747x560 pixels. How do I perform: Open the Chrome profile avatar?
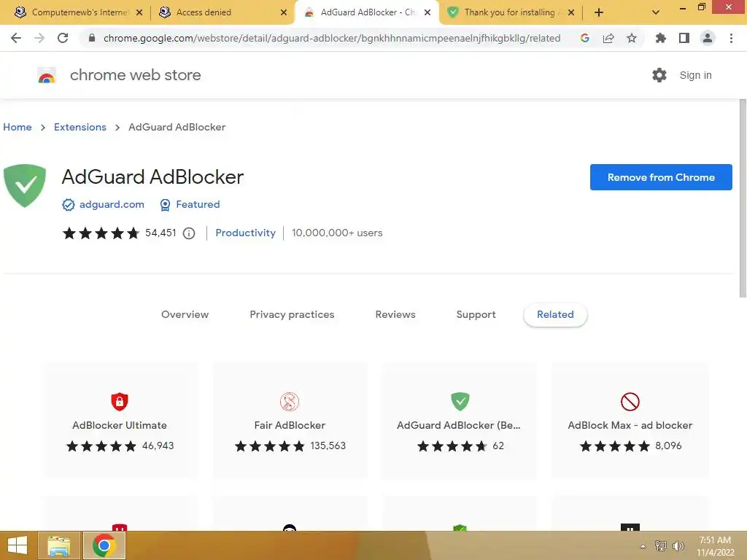tap(708, 38)
